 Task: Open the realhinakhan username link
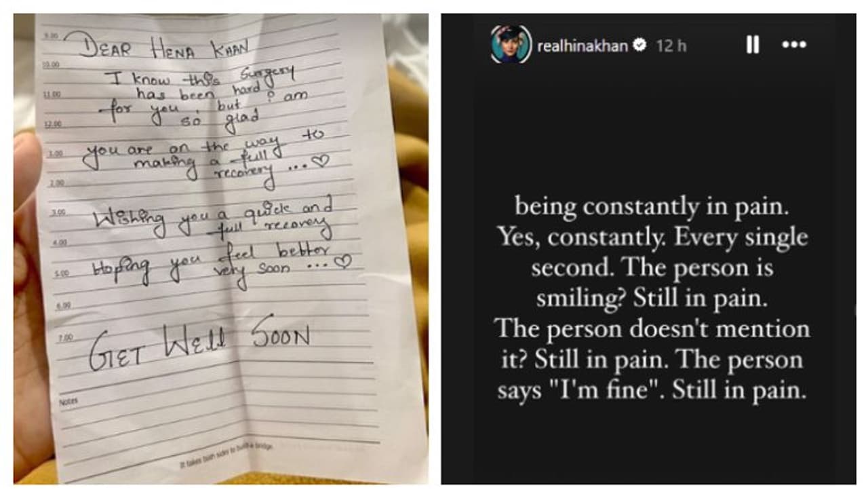pyautogui.click(x=582, y=45)
